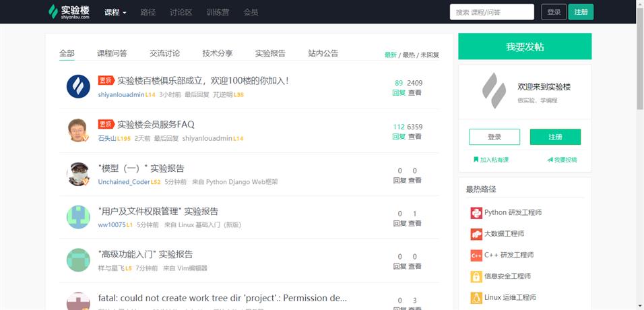Image resolution: width=644 pixels, height=310 pixels.
Task: Open course link Python Django Web框架
Action: point(242,182)
